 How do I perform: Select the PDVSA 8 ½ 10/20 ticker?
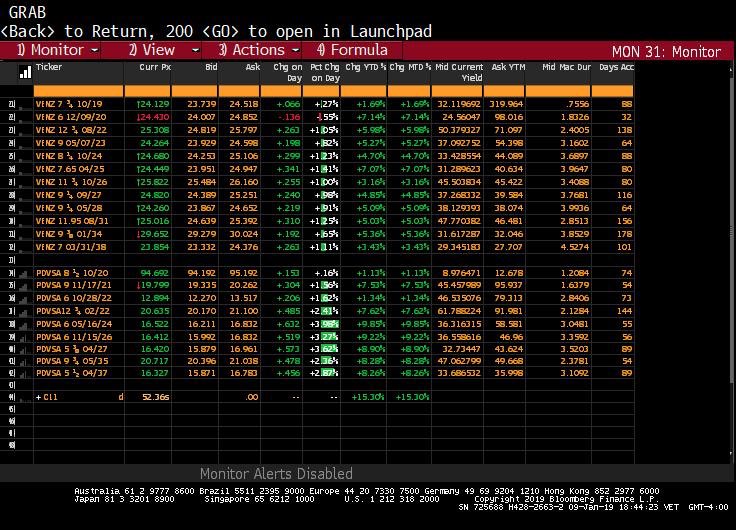pyautogui.click(x=72, y=273)
